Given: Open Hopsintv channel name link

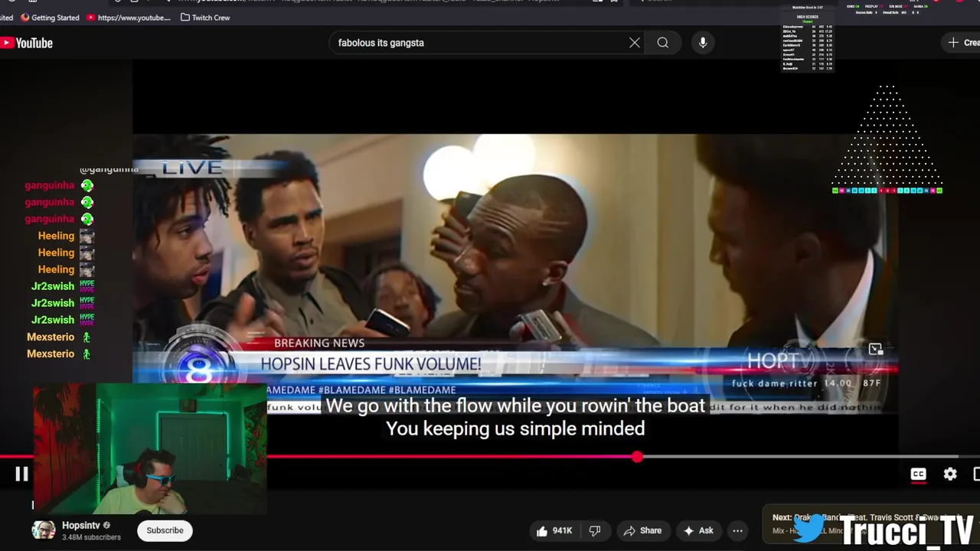Looking at the screenshot, I should tap(81, 526).
